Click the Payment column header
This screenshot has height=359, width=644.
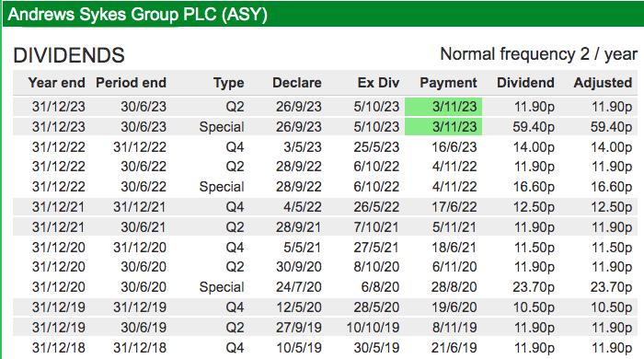click(x=448, y=83)
